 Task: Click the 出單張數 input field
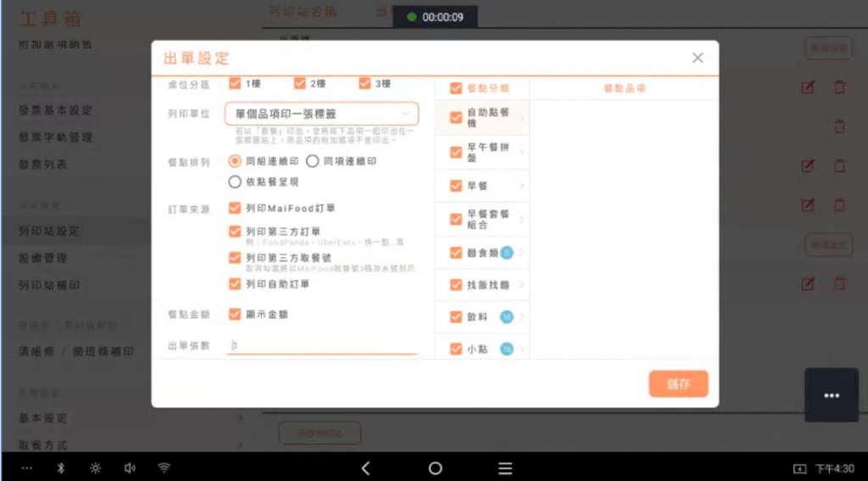click(x=322, y=345)
